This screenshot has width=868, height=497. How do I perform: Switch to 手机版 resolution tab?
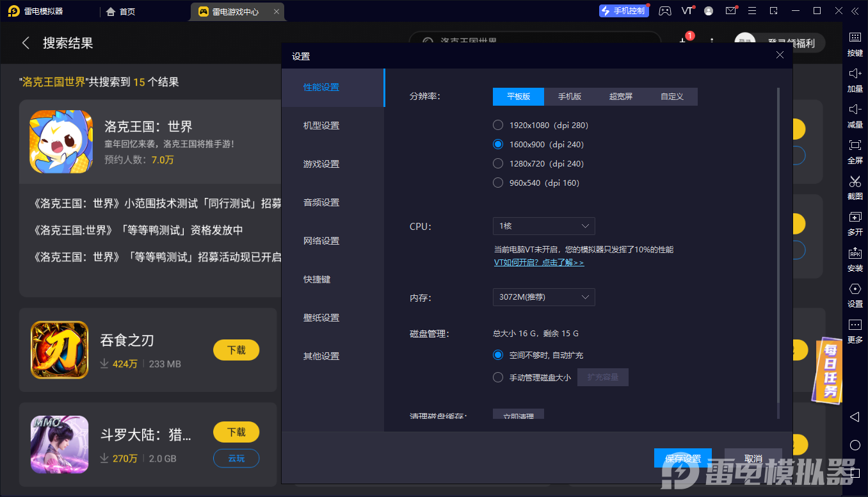(570, 97)
